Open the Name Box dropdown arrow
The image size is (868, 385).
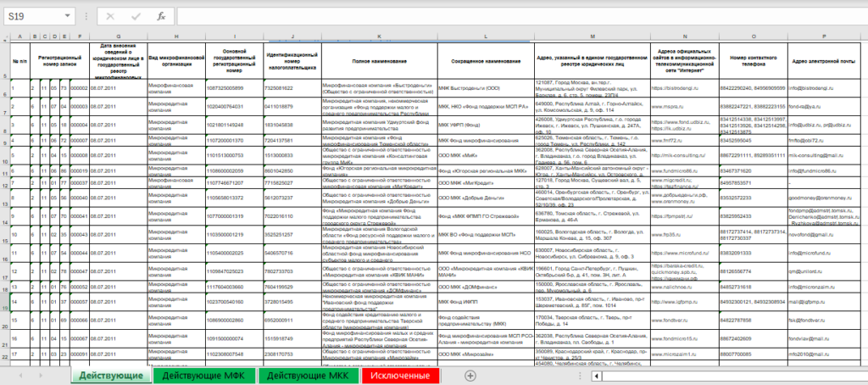click(x=68, y=16)
